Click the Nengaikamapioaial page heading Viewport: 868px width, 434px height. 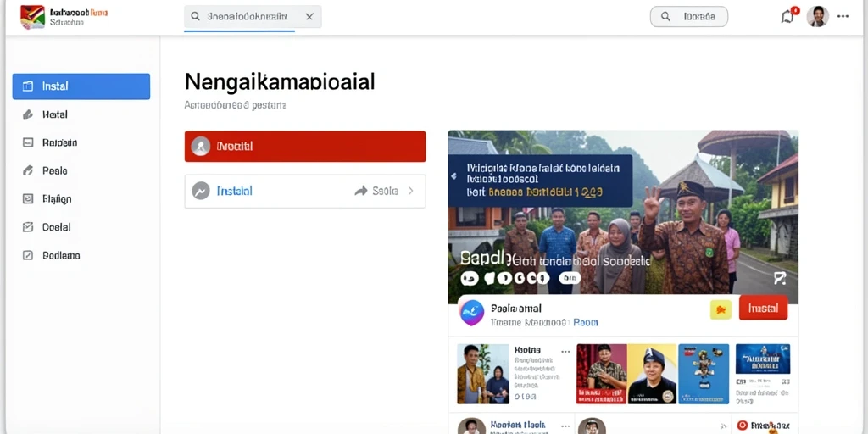(280, 81)
